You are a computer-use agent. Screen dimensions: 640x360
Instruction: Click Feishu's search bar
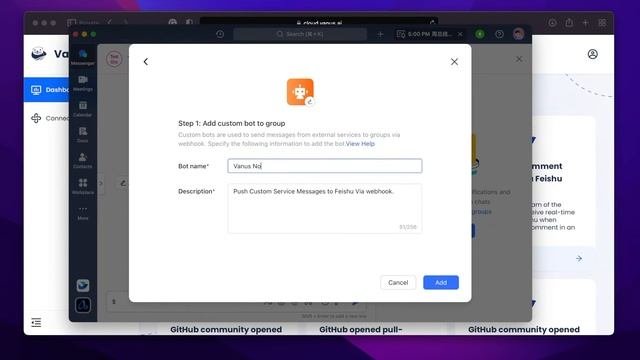click(x=300, y=34)
